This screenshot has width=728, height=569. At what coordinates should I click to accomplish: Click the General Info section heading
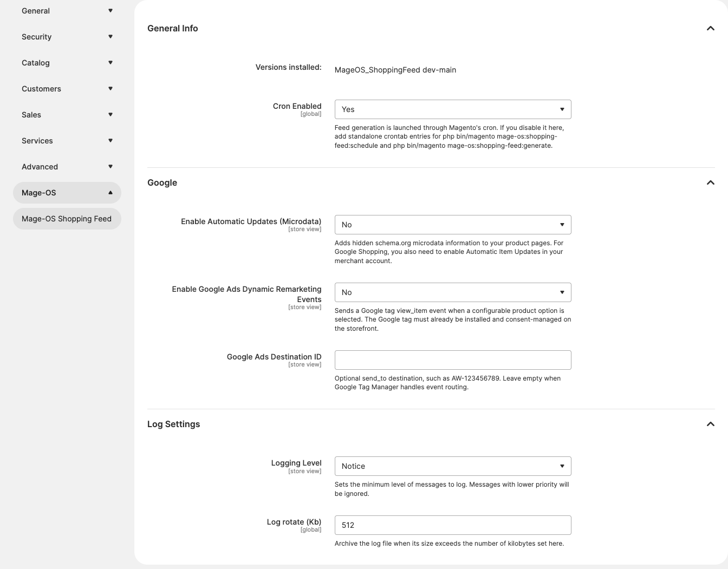tap(173, 28)
